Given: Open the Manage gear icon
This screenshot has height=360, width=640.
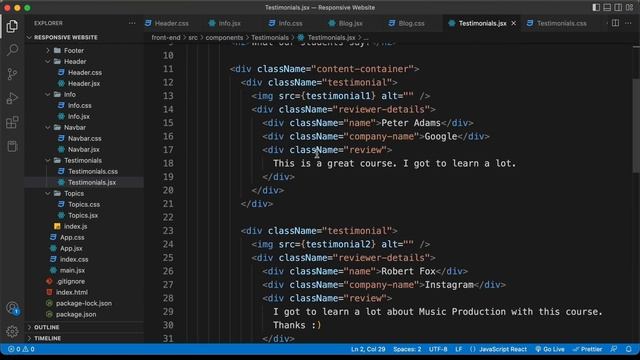Looking at the screenshot, I should click(12, 331).
